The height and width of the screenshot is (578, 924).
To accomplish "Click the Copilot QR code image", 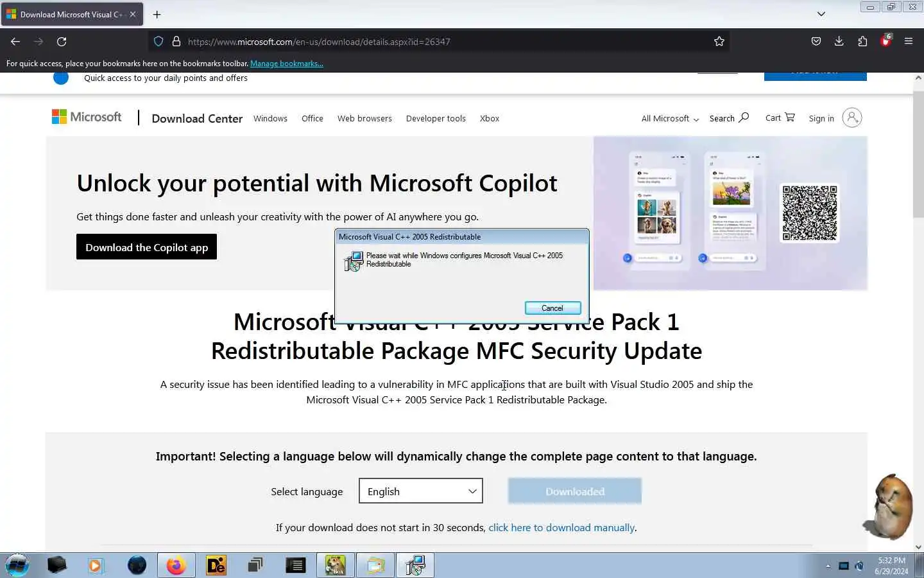I will (810, 213).
